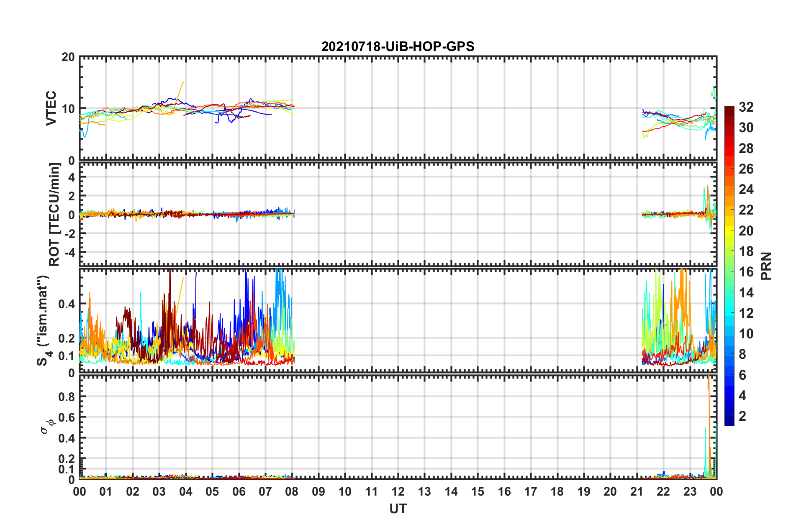796x532 pixels.
Task: Select the UT axis hour label 11
Action: pyautogui.click(x=372, y=491)
